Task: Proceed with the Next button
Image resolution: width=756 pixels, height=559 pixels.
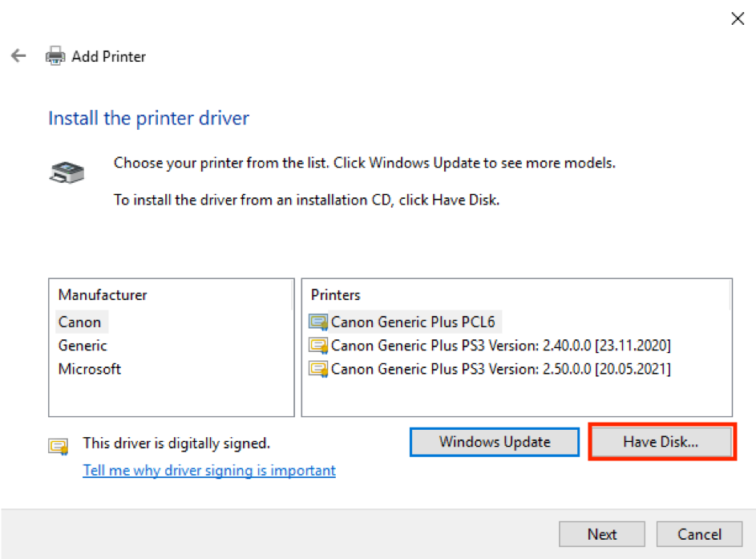Action: [602, 534]
